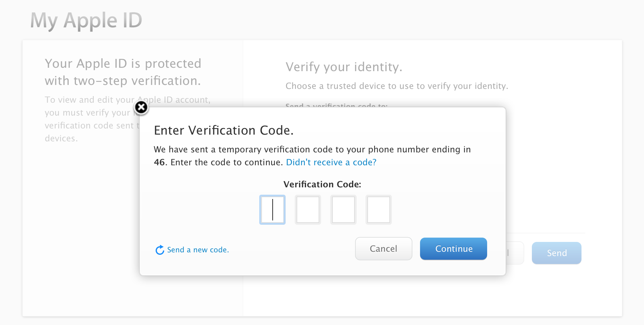Click the Cancel button
The width and height of the screenshot is (644, 325).
(384, 249)
